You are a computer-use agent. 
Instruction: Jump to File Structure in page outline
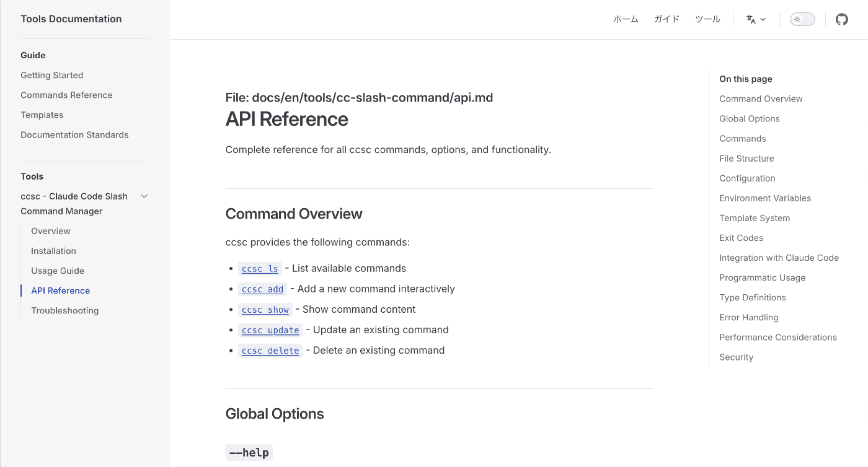746,158
